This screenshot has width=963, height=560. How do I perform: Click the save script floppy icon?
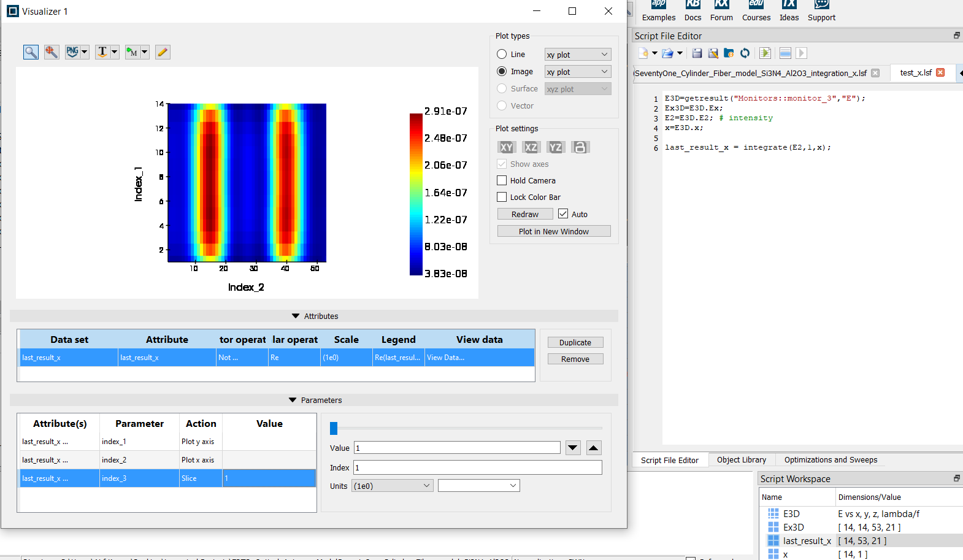pyautogui.click(x=697, y=53)
